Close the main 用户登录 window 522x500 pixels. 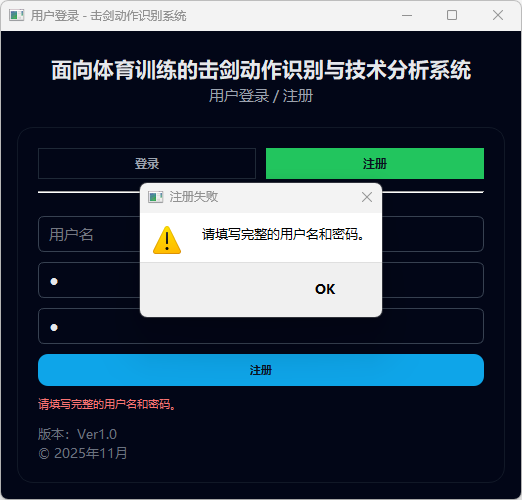point(498,15)
